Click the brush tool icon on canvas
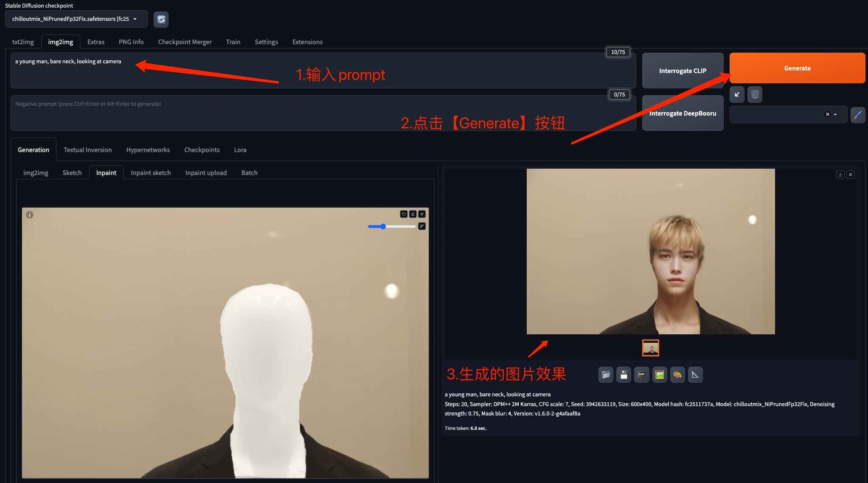The height and width of the screenshot is (483, 868). 422,226
